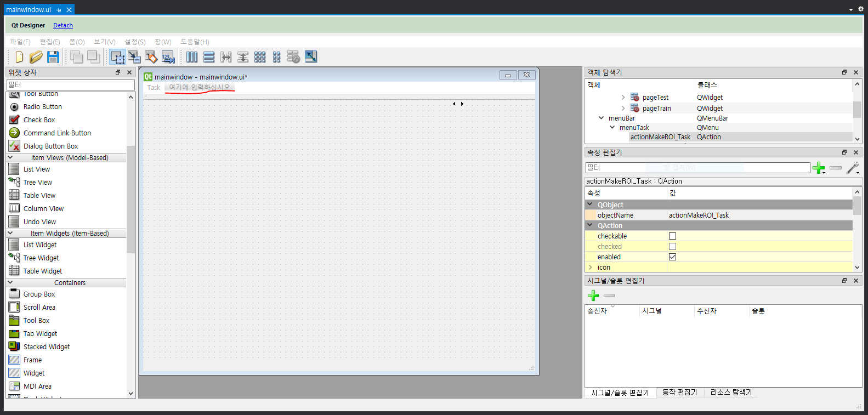Select the Radio Button widget
This screenshot has height=415, width=868.
[42, 106]
